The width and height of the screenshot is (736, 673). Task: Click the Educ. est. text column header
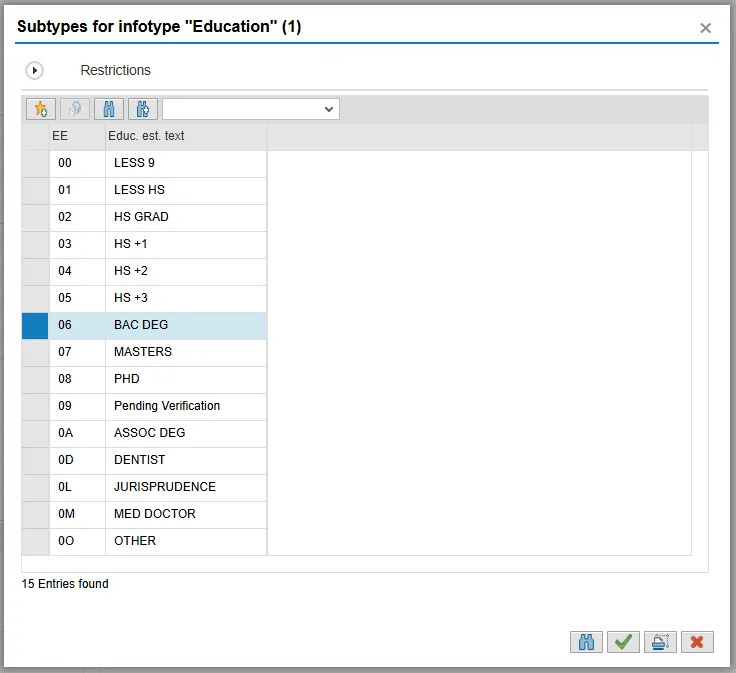tap(185, 136)
